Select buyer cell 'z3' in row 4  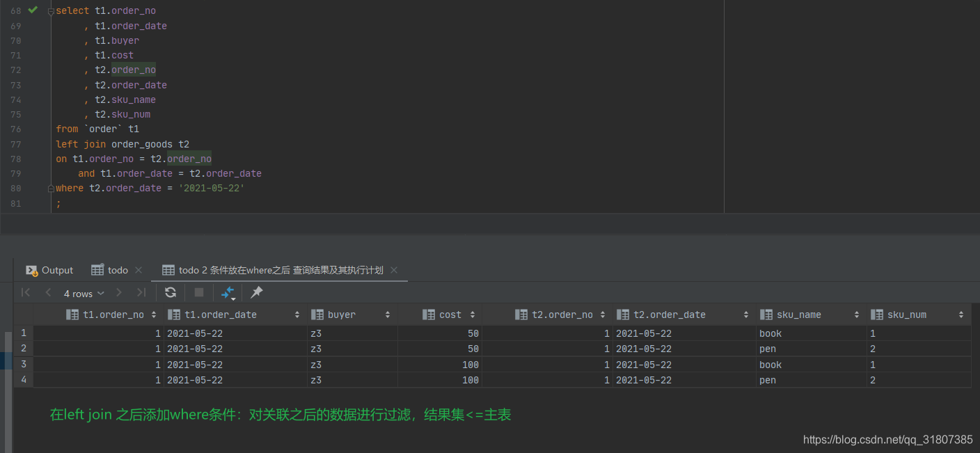pos(352,380)
